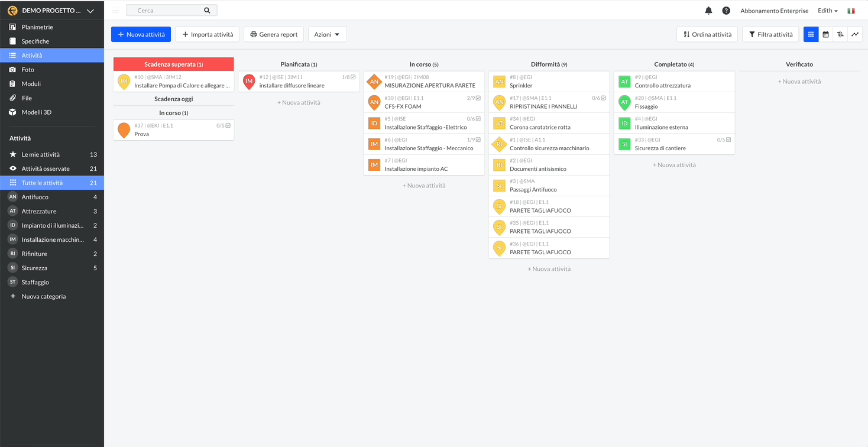Image resolution: width=868 pixels, height=447 pixels.
Task: Click the Italian flag language icon
Action: coord(851,11)
